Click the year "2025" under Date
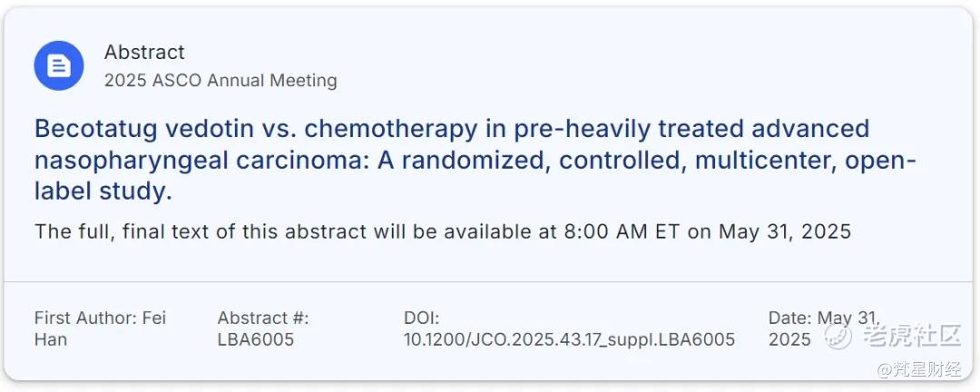980x392 pixels. (x=789, y=339)
